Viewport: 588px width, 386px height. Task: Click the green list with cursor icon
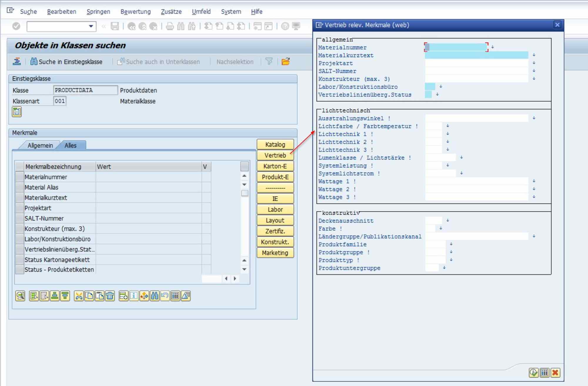pos(34,296)
